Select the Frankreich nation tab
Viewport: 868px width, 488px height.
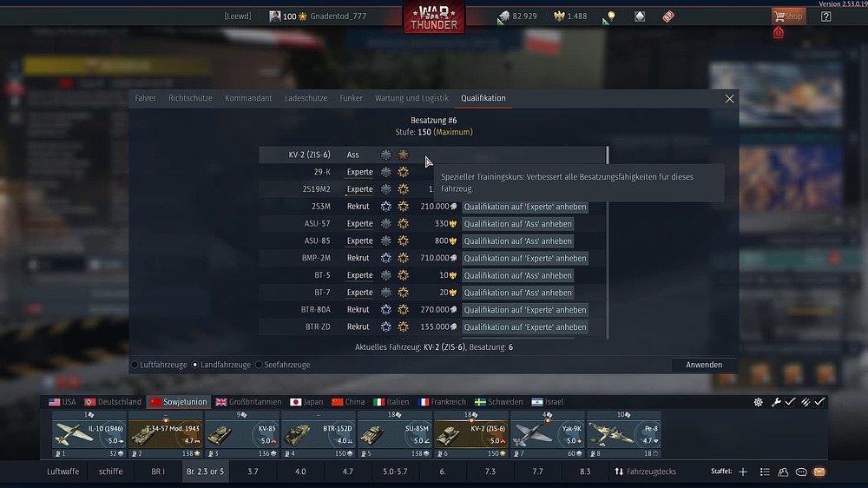pyautogui.click(x=442, y=401)
